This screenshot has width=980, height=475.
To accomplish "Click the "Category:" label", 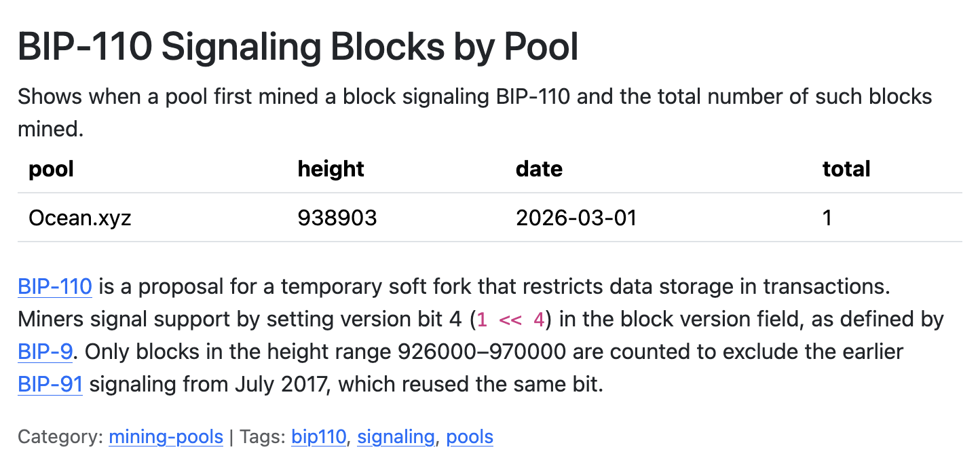I will click(60, 436).
